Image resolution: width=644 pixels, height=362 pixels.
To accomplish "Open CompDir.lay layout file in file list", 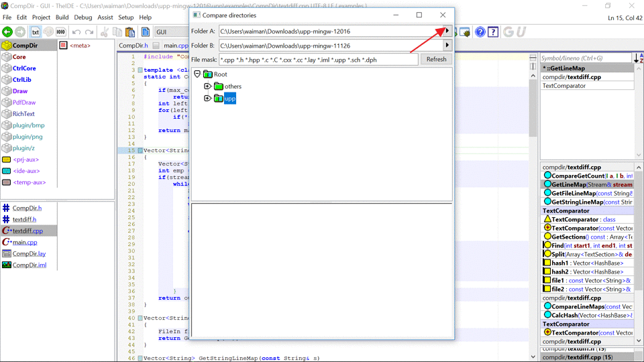I will click(x=29, y=253).
